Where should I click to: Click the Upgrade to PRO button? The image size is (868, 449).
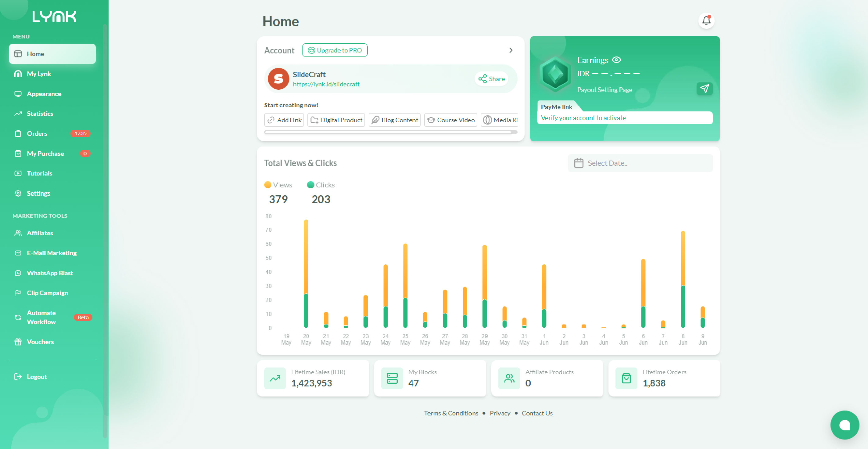tap(335, 50)
